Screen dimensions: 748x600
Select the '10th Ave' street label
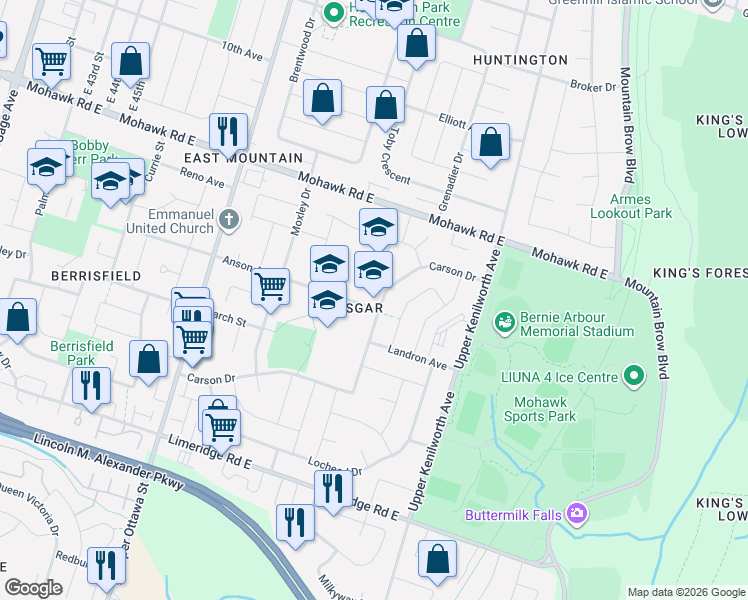click(x=242, y=51)
